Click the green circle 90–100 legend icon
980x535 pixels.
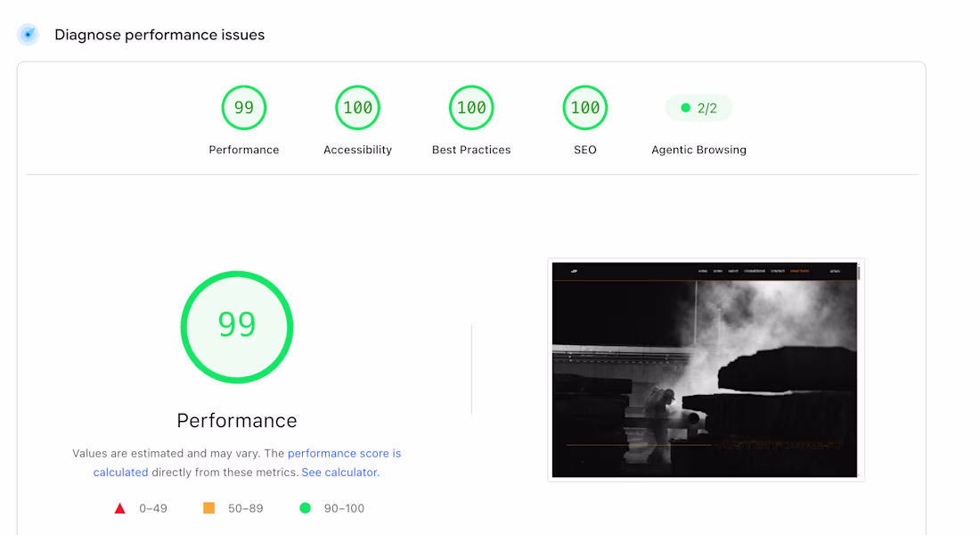click(x=305, y=508)
